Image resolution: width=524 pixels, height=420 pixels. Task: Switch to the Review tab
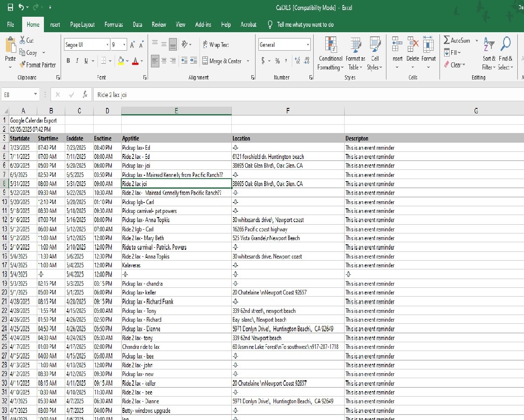159,25
